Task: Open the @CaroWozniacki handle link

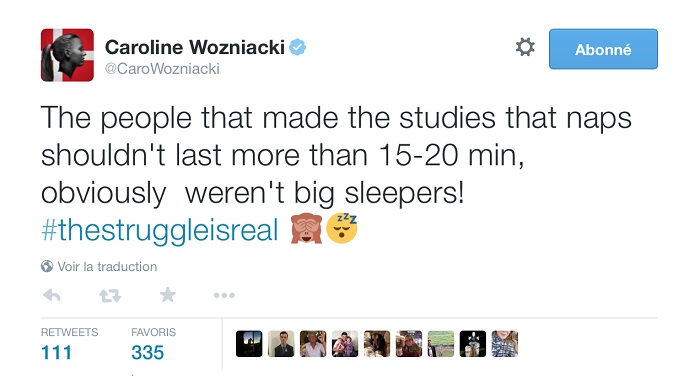Action: 162,69
